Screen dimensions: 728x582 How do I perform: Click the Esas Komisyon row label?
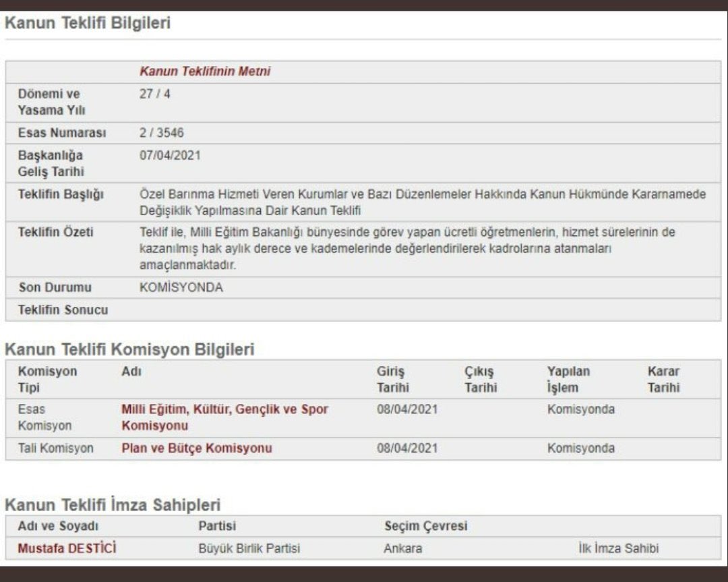(44, 417)
